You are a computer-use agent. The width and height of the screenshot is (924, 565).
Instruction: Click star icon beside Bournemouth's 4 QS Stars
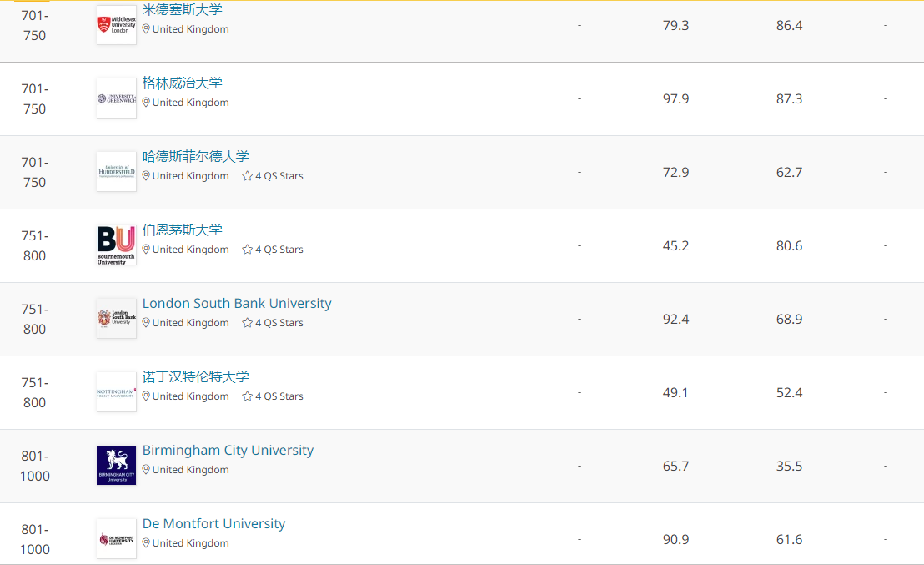(x=247, y=250)
